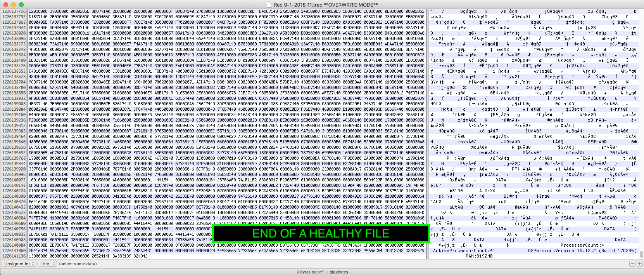Viewport: 644px width, 275px height.
Task: Select the 'ActiveProcessorCount:41' ASCII text
Action: coord(464,251)
